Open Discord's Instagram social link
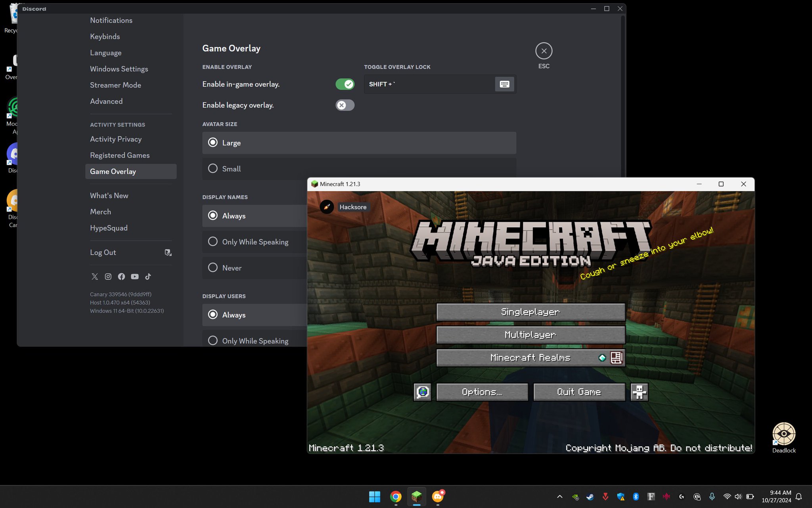 tap(108, 277)
